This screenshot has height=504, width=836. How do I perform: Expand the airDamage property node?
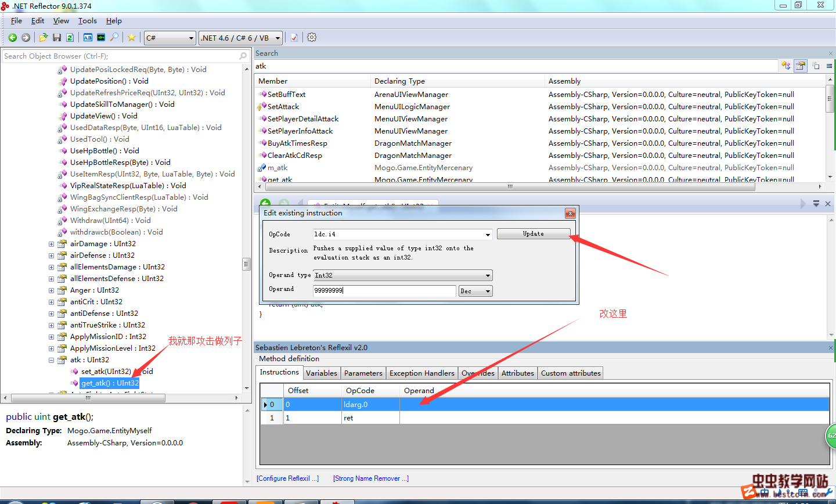[x=51, y=244]
